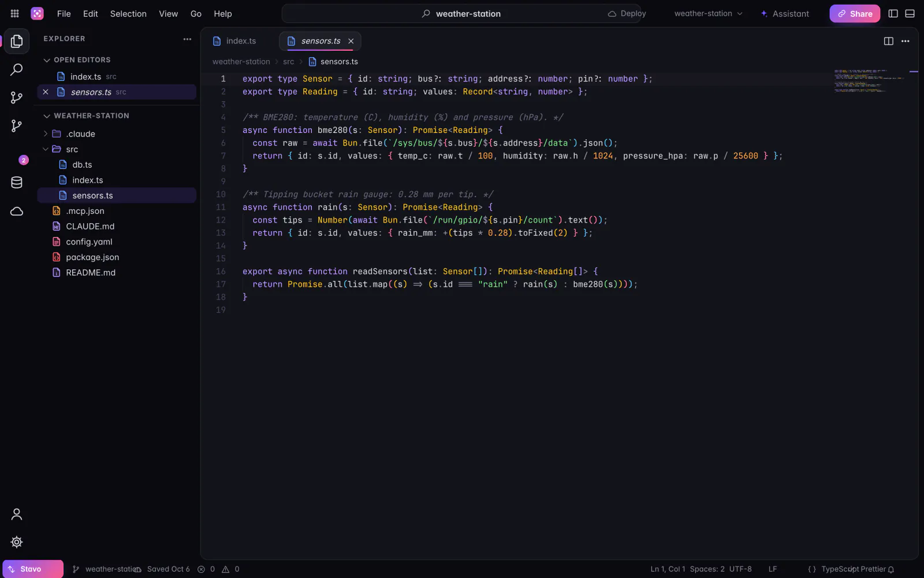Open the Search magnifier in activity bar
Image resolution: width=924 pixels, height=578 pixels.
(17, 70)
